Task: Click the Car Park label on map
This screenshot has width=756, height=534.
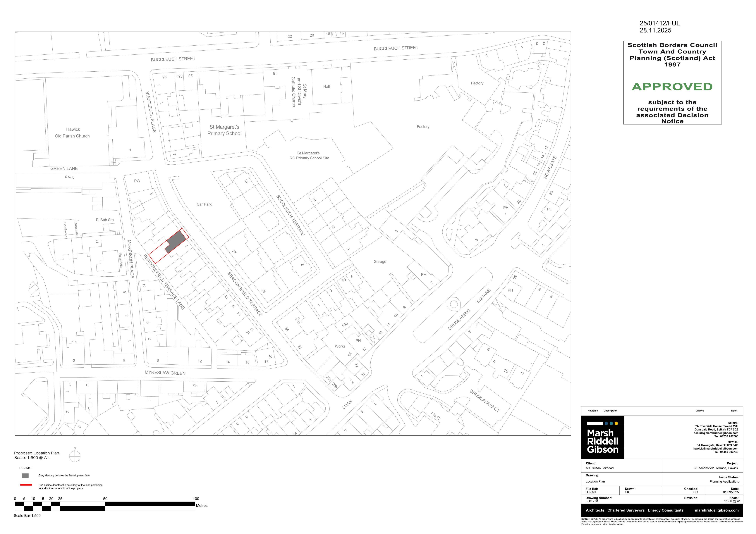Action: coord(204,204)
